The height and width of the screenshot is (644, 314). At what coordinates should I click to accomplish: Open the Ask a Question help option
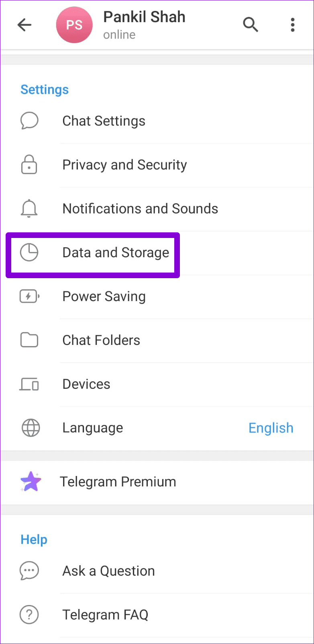[108, 570]
